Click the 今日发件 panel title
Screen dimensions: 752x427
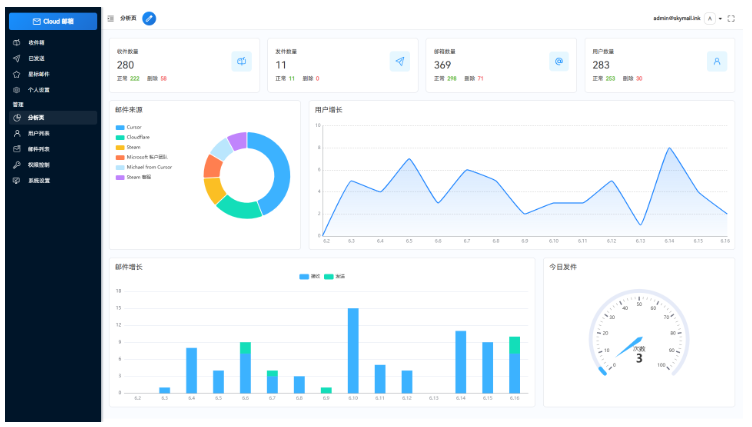click(x=563, y=267)
